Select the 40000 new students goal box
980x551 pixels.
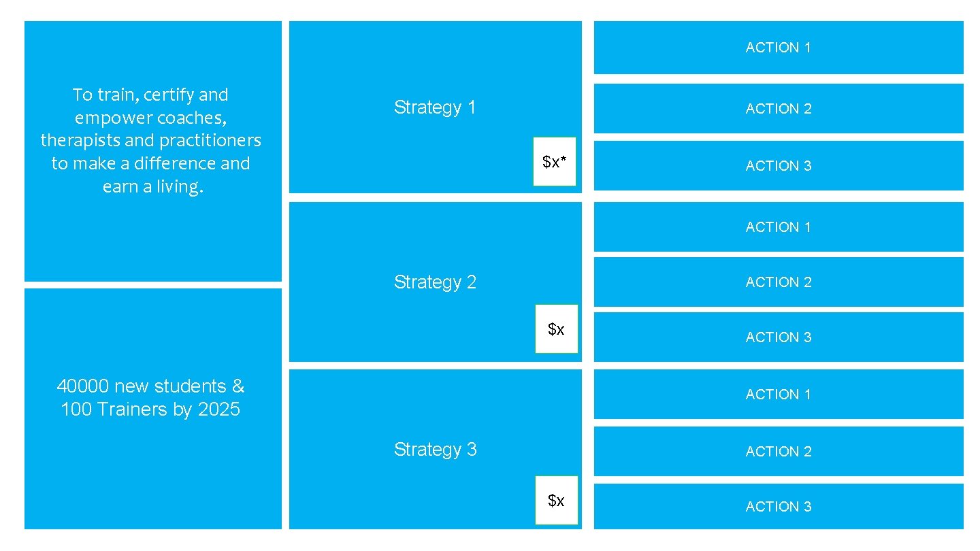click(x=152, y=409)
